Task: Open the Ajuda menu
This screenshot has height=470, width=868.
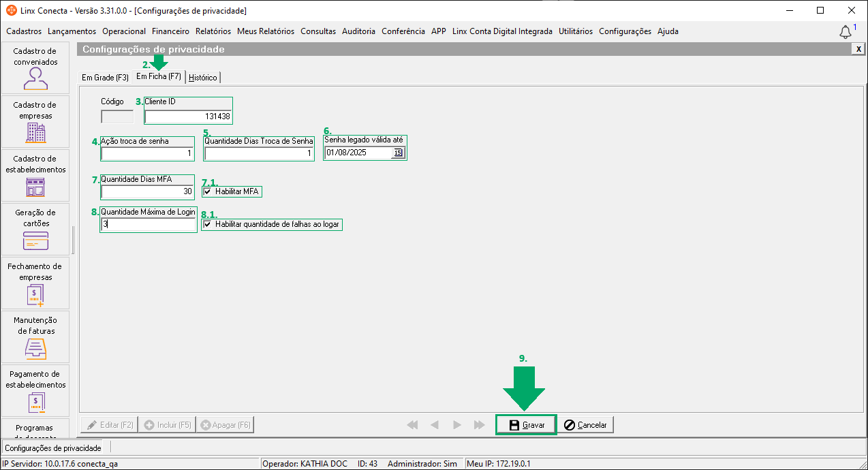Action: (668, 31)
